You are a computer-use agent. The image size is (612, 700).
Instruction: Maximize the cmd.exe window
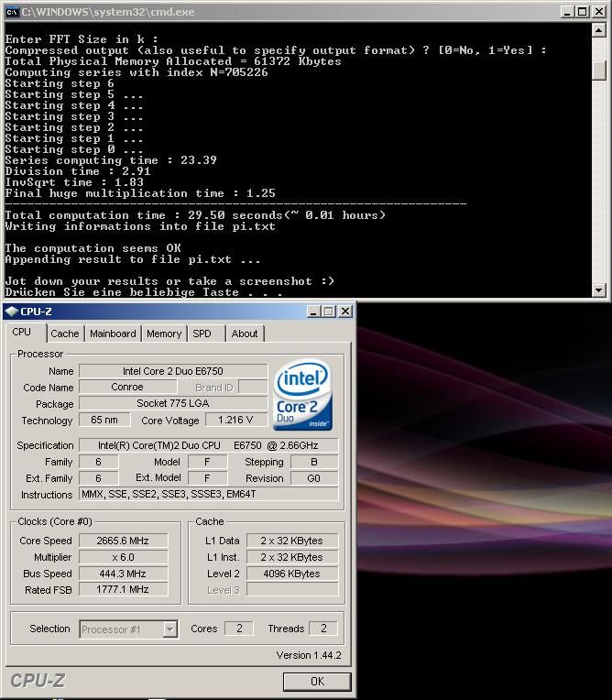pyautogui.click(x=582, y=12)
